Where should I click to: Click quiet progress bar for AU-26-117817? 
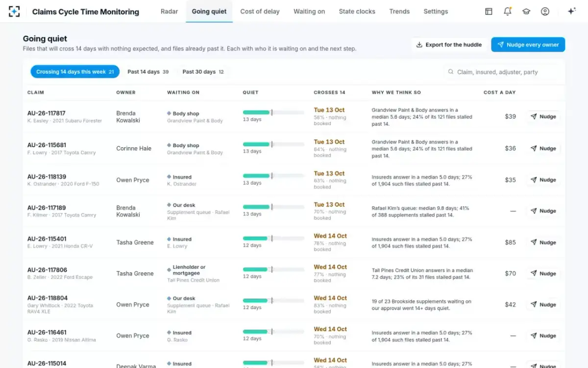(x=273, y=112)
